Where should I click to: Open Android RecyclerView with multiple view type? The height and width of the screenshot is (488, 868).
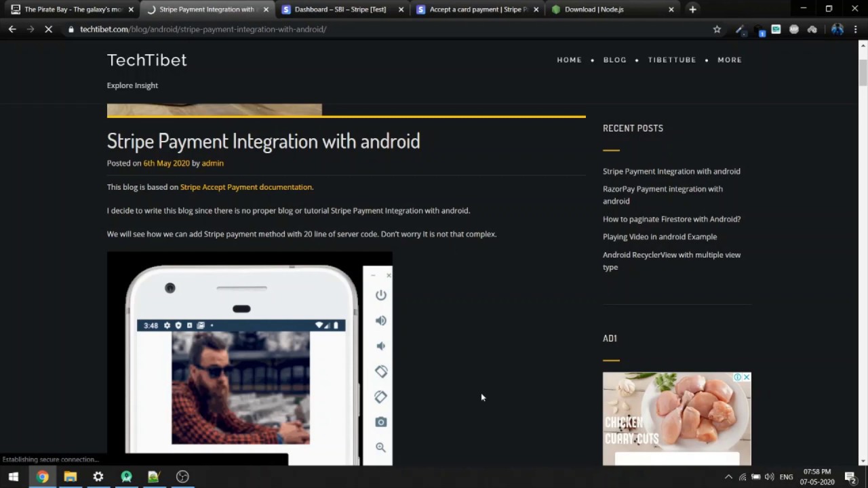pos(671,261)
